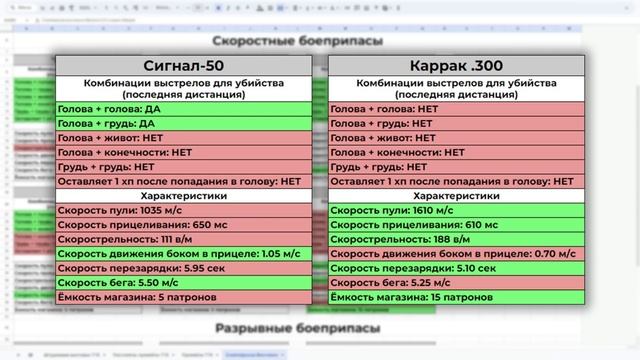
Task: Click the font size input box
Action: pyautogui.click(x=198, y=8)
